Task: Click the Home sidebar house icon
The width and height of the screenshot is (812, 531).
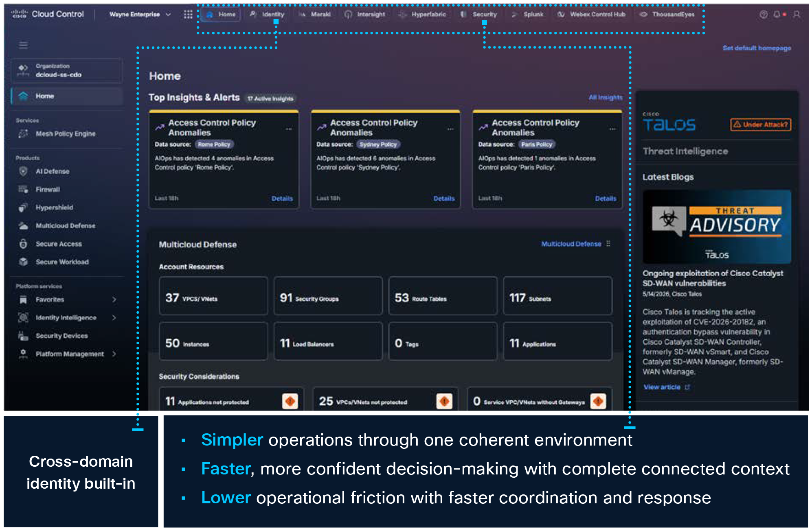Action: pos(23,96)
